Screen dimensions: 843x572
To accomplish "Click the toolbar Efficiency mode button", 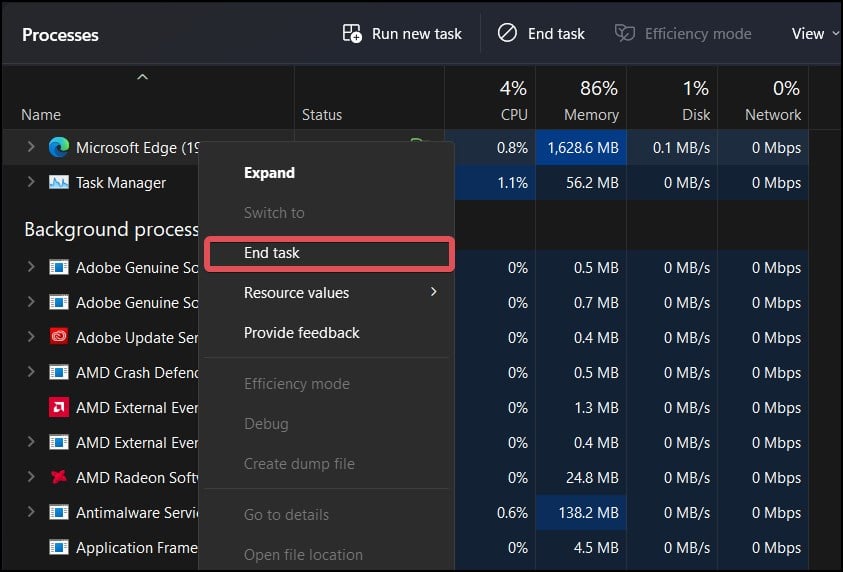I will click(683, 33).
